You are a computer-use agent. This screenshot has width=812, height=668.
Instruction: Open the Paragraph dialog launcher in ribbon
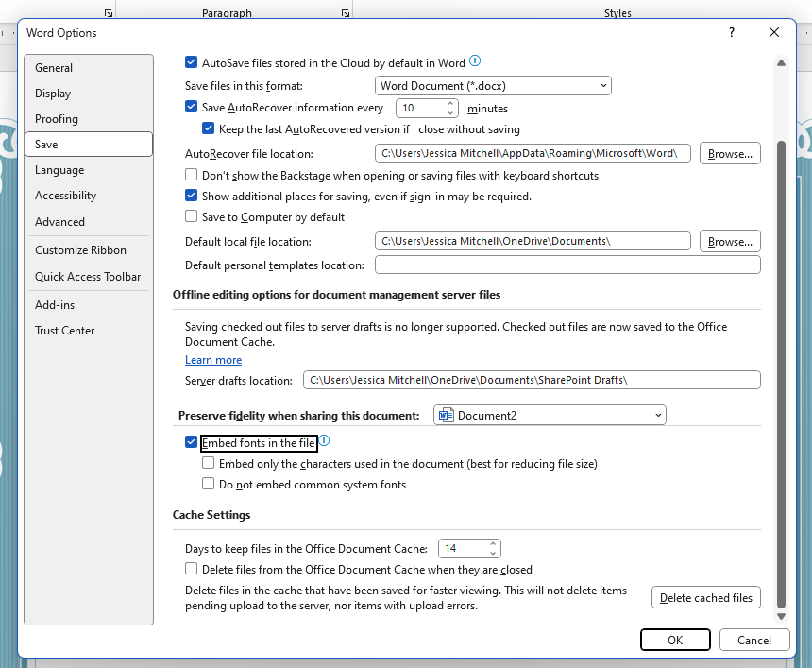click(346, 13)
